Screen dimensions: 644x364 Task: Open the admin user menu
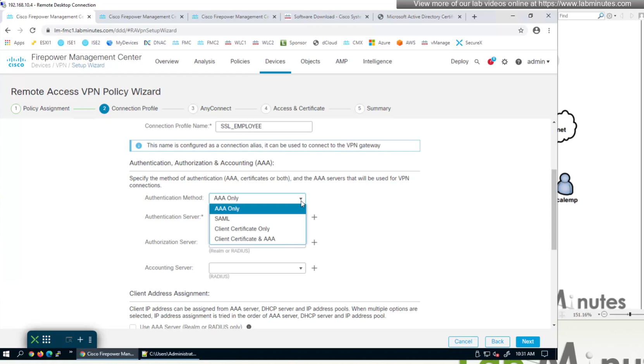(x=538, y=62)
